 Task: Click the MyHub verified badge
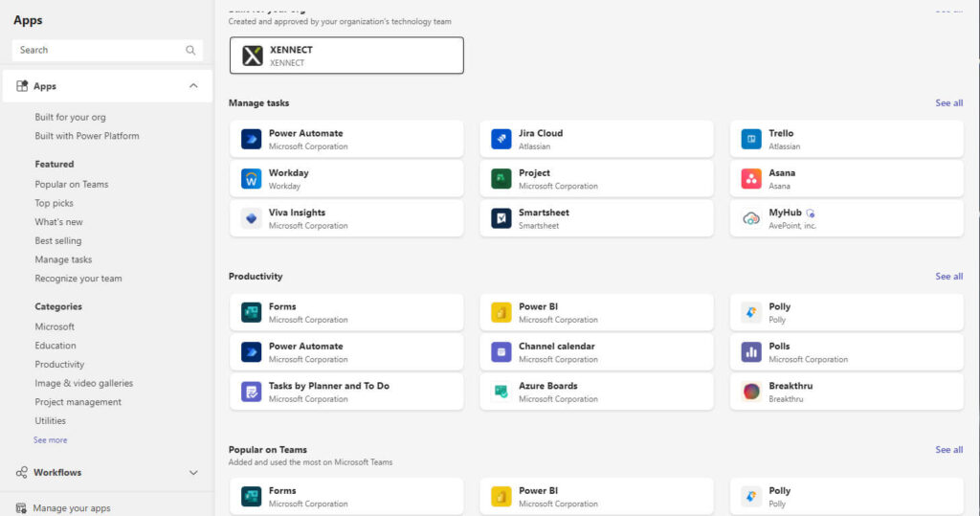pos(811,213)
